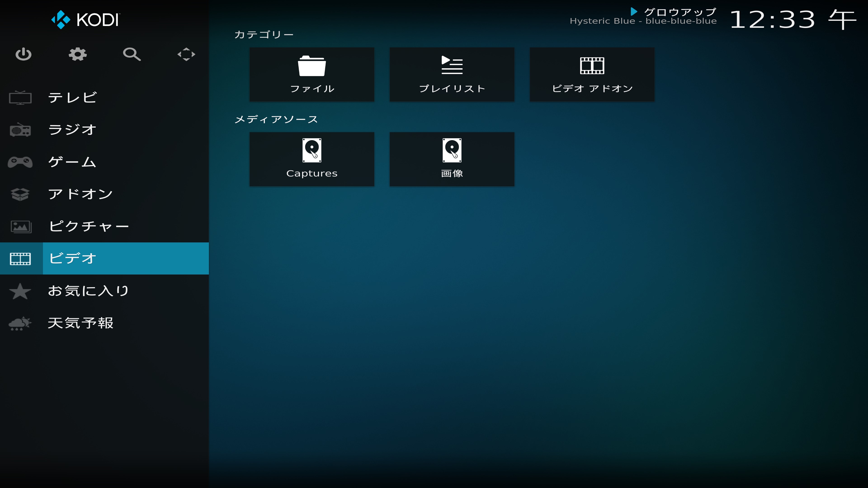The width and height of the screenshot is (868, 488).
Task: Open Kodi settings via the gear icon
Action: pyautogui.click(x=78, y=54)
